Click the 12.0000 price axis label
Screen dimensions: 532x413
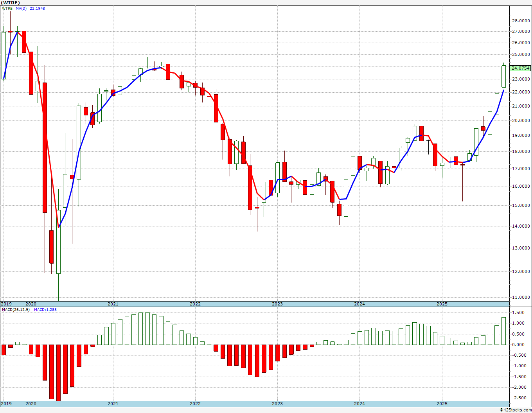[521, 271]
